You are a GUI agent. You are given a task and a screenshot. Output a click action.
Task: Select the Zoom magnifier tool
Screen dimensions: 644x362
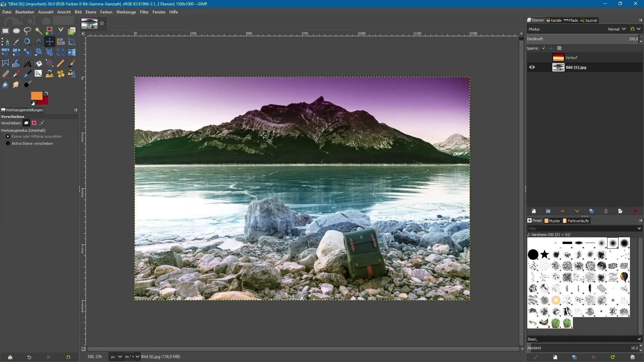point(28,42)
